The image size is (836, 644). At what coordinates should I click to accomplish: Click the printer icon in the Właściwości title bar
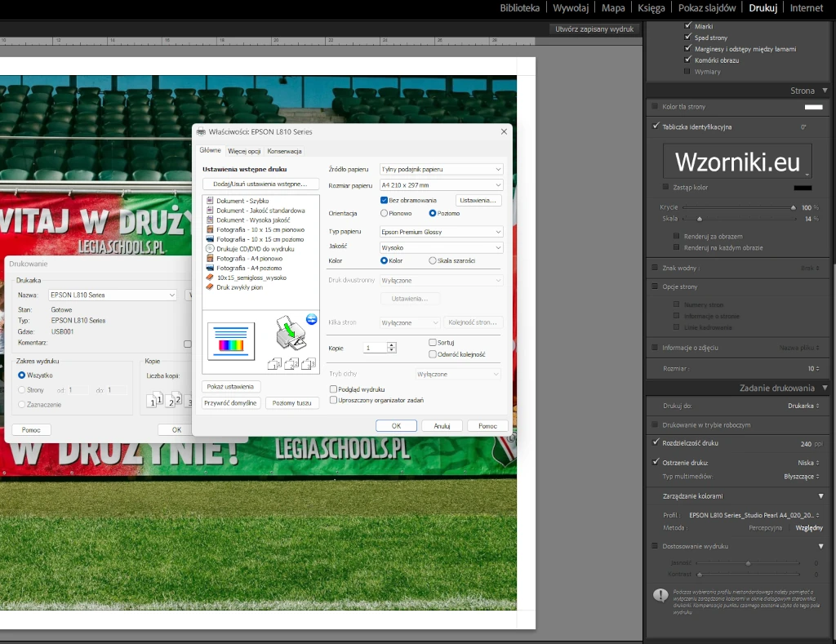(201, 131)
